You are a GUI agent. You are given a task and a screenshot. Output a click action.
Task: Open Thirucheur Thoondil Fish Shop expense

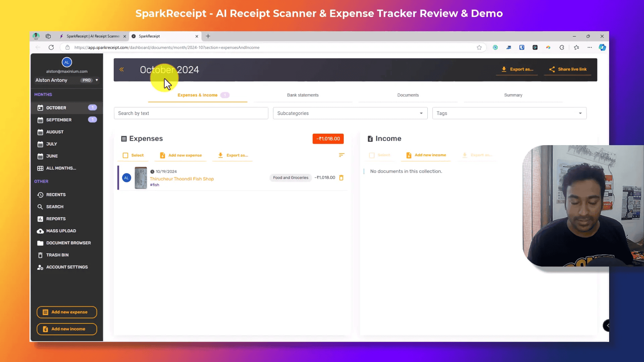(182, 179)
